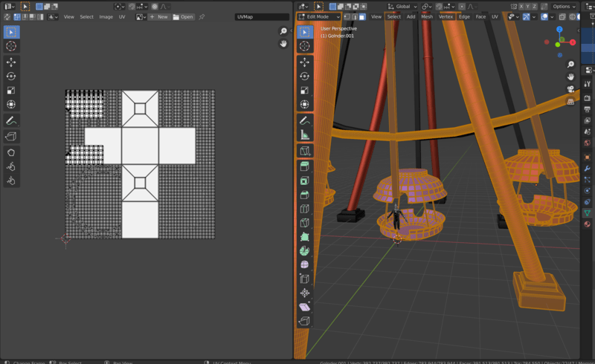Pick the Extrude Region tool in the 3D viewport

tap(304, 166)
